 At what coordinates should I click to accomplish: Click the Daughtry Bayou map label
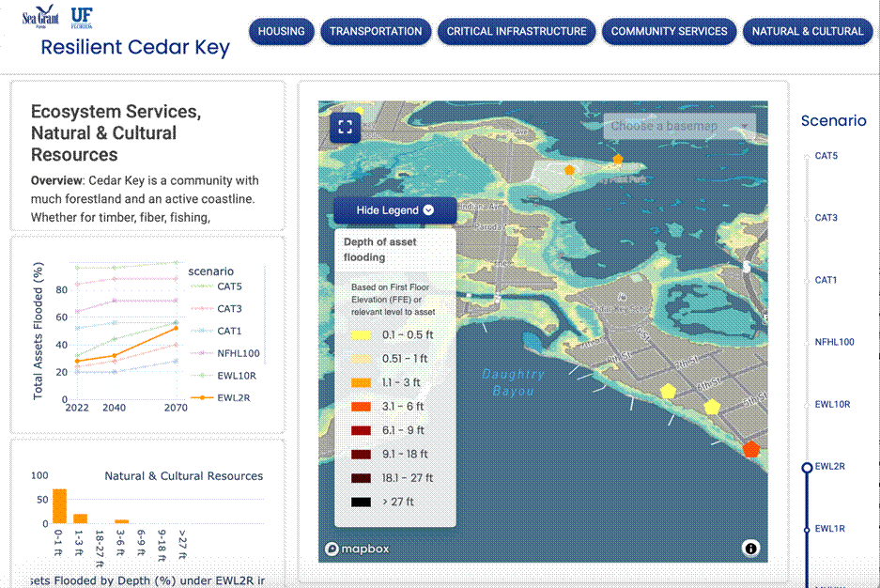point(514,382)
